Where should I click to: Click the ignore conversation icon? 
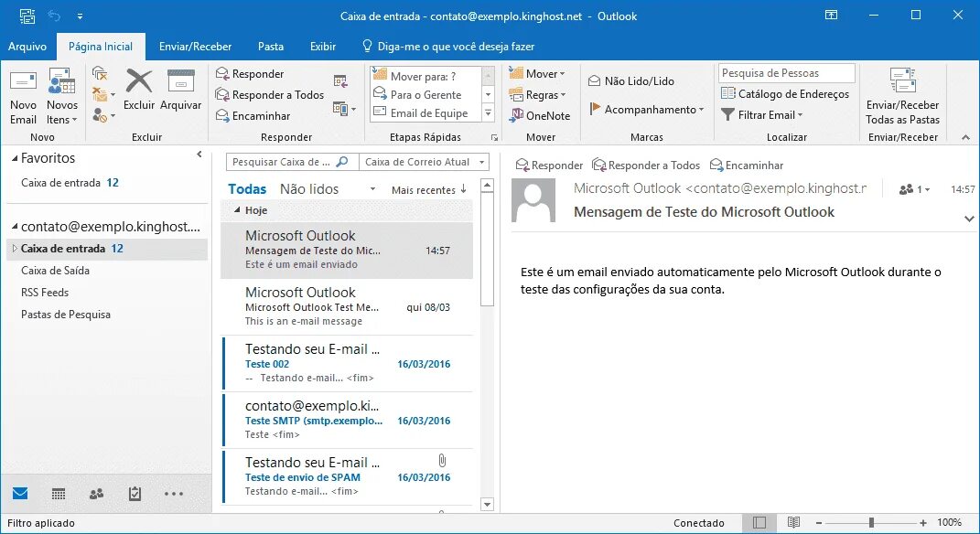click(100, 74)
